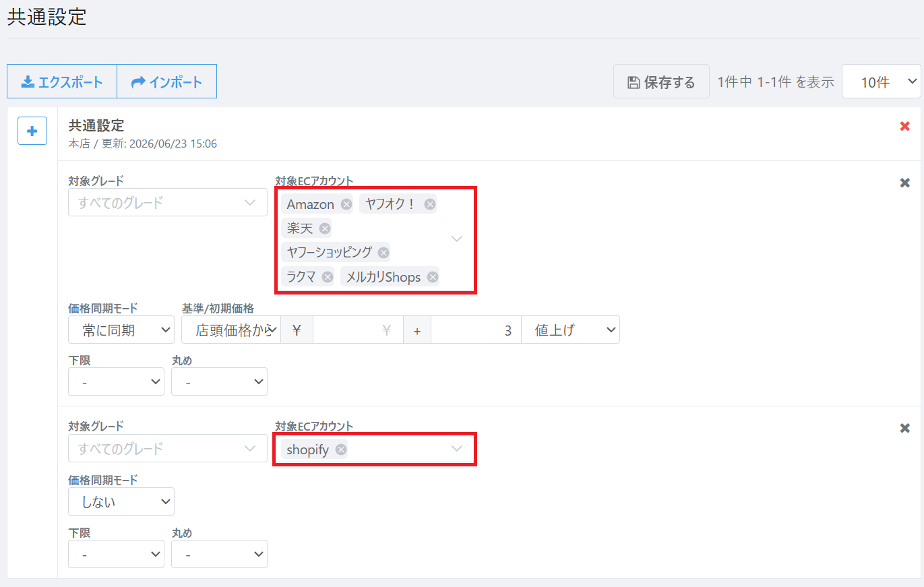
Task: Open first rule's 対象グレード dropdown
Action: (x=168, y=202)
